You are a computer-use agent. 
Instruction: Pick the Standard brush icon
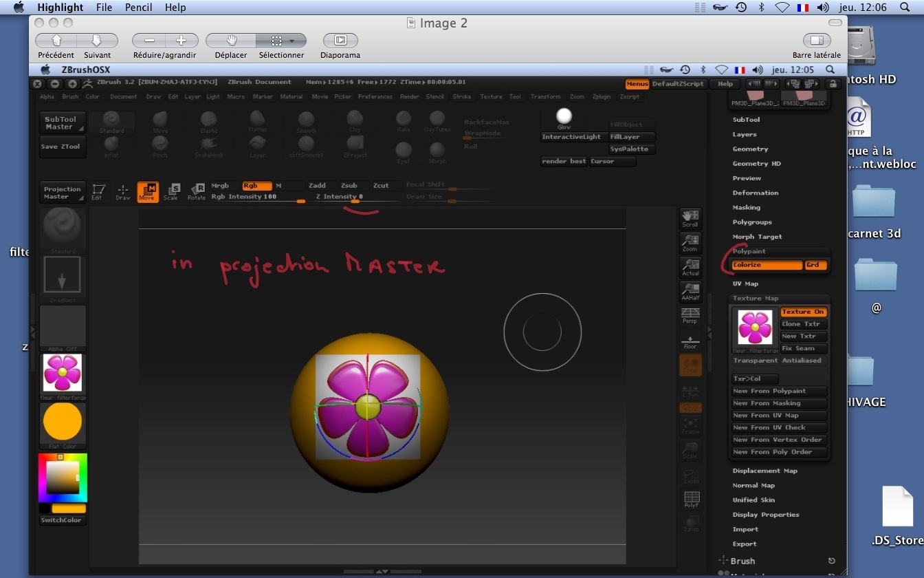coord(111,121)
